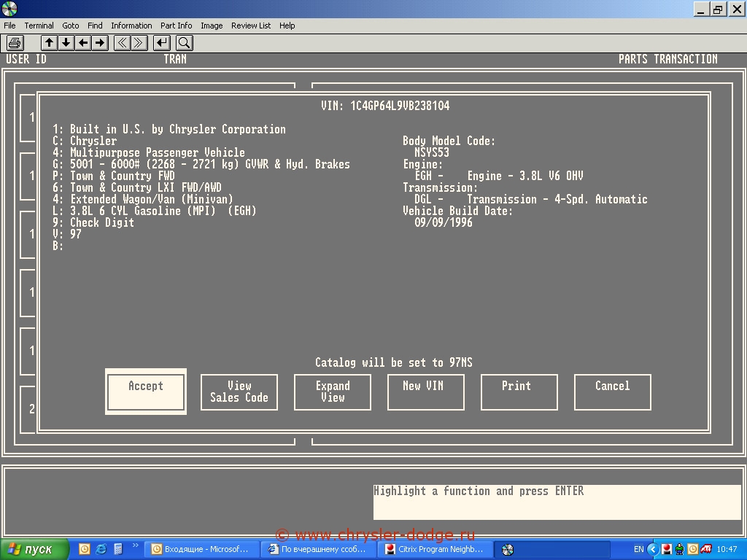Viewport: 747px width, 560px height.
Task: Click the EN language indicator
Action: pyautogui.click(x=638, y=550)
